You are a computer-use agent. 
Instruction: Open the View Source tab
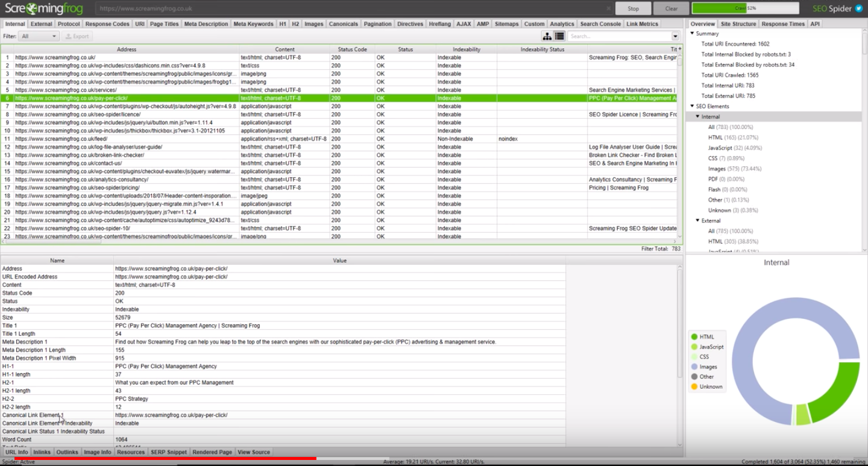pyautogui.click(x=254, y=452)
